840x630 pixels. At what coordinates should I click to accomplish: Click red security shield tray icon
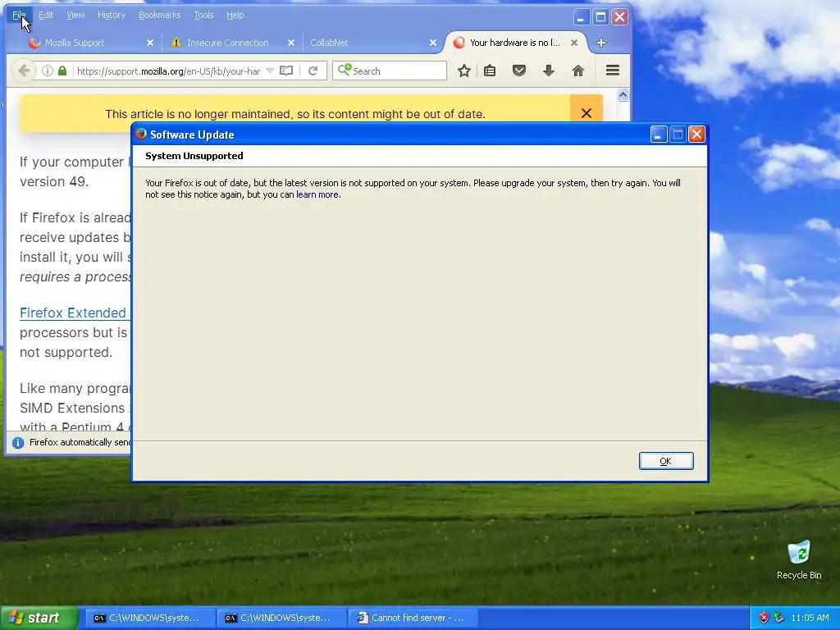[764, 618]
